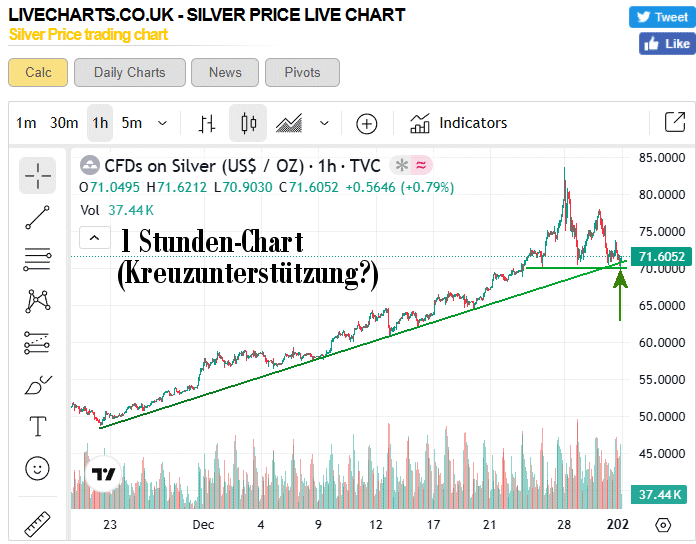Select candlestick chart style

(248, 123)
